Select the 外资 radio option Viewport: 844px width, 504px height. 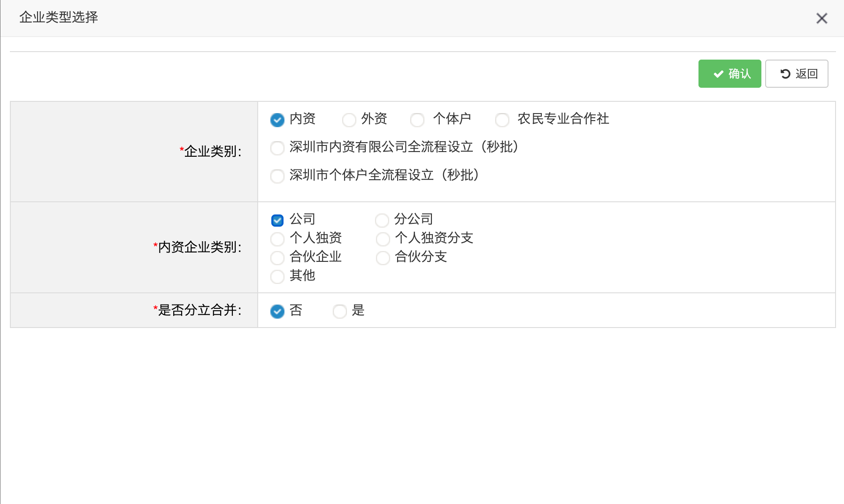349,120
